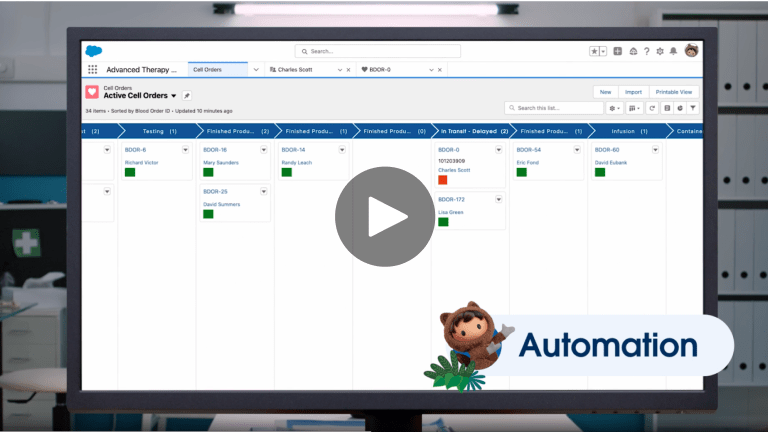Click the Salesforce cloud logo
768x432 pixels.
click(x=94, y=51)
